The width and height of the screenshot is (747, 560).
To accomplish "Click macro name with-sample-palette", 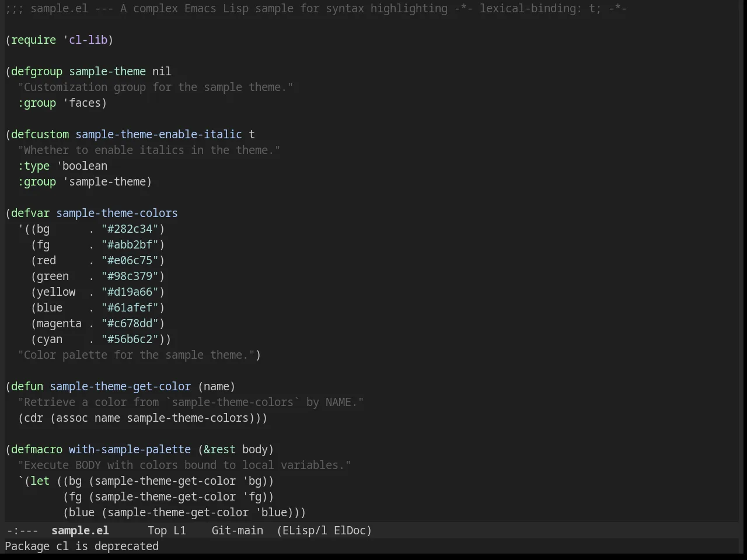I will 130,449.
